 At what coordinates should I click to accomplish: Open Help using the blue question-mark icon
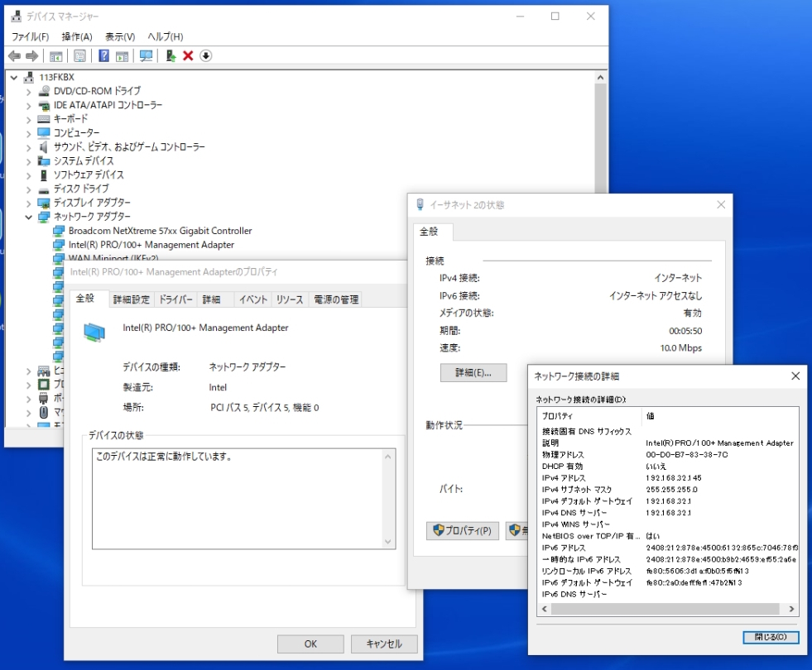tap(103, 55)
